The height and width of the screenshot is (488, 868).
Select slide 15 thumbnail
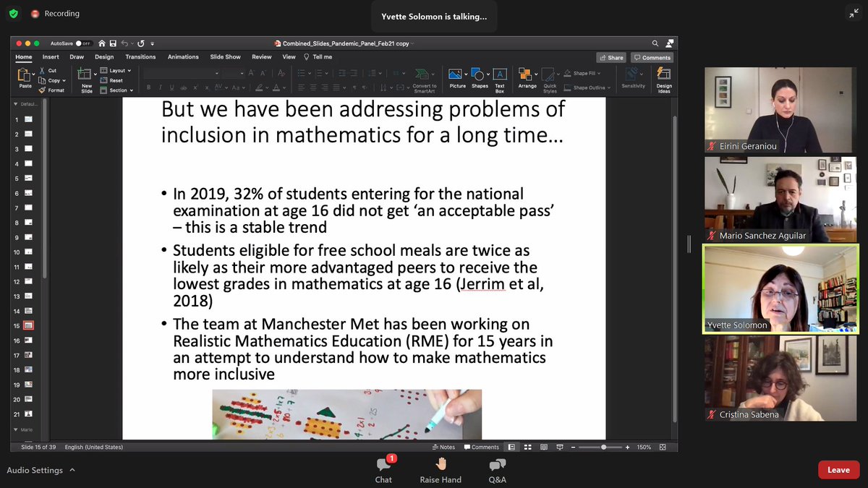click(x=28, y=325)
